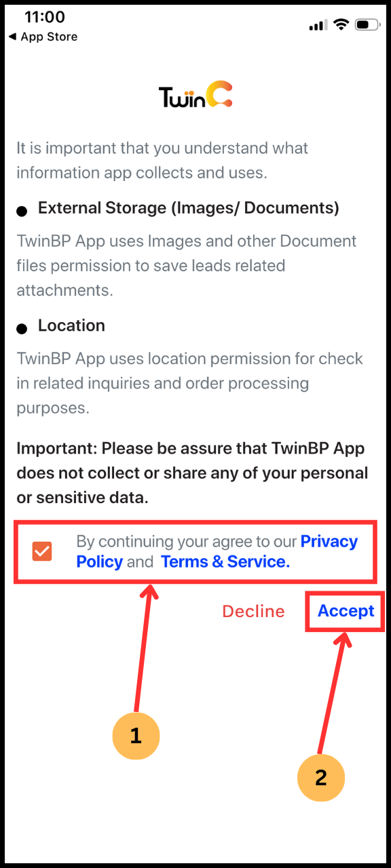Open the Privacy Policy link
This screenshot has width=391, height=868.
click(217, 551)
